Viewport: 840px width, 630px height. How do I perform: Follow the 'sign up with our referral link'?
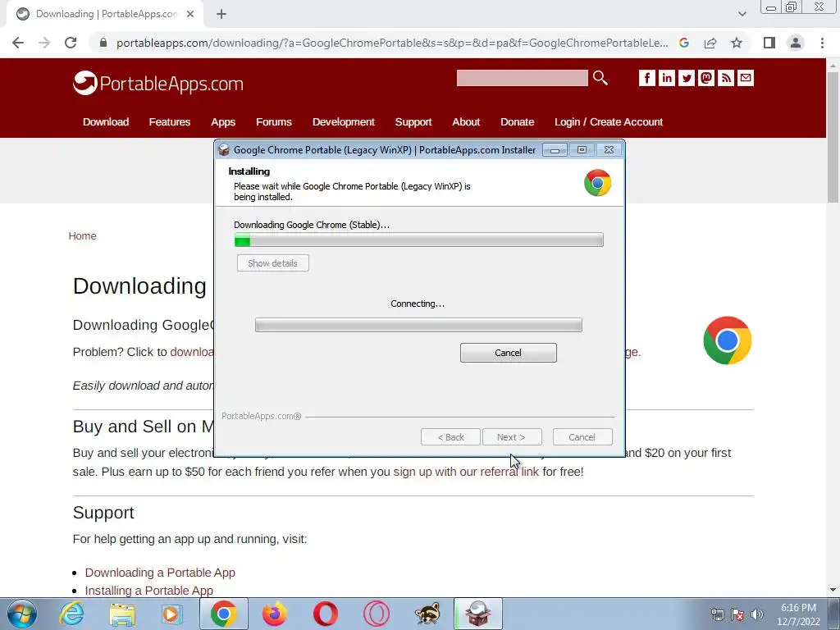(x=466, y=472)
